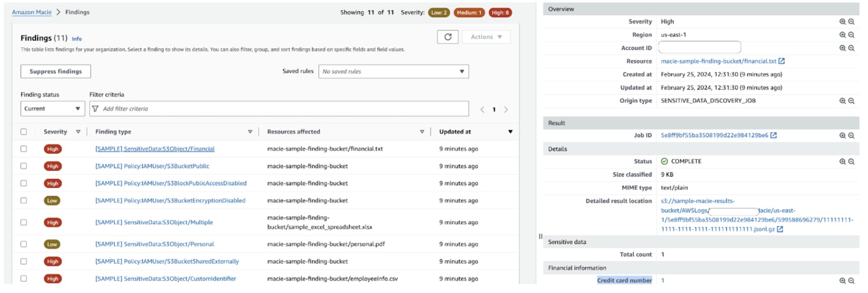Zoom out on the Account ID value
Viewport: 868px width, 293px height.
point(851,48)
